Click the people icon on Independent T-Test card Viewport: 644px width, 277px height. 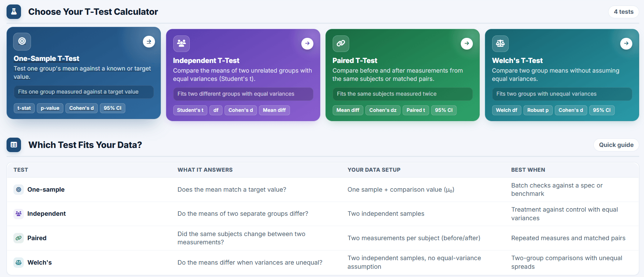[x=181, y=43]
